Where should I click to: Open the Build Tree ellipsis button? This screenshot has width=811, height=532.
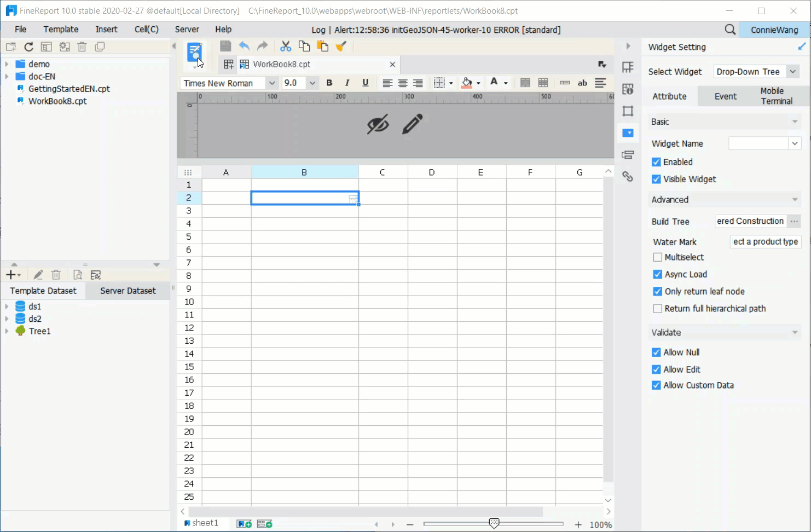[794, 221]
